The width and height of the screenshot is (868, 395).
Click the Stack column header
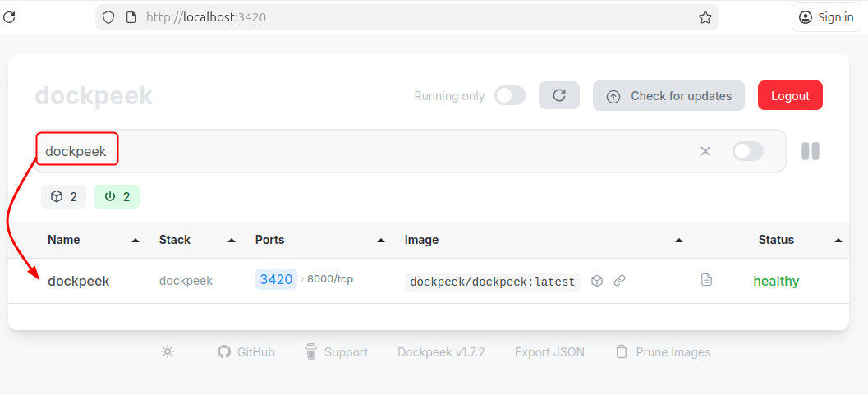click(175, 240)
